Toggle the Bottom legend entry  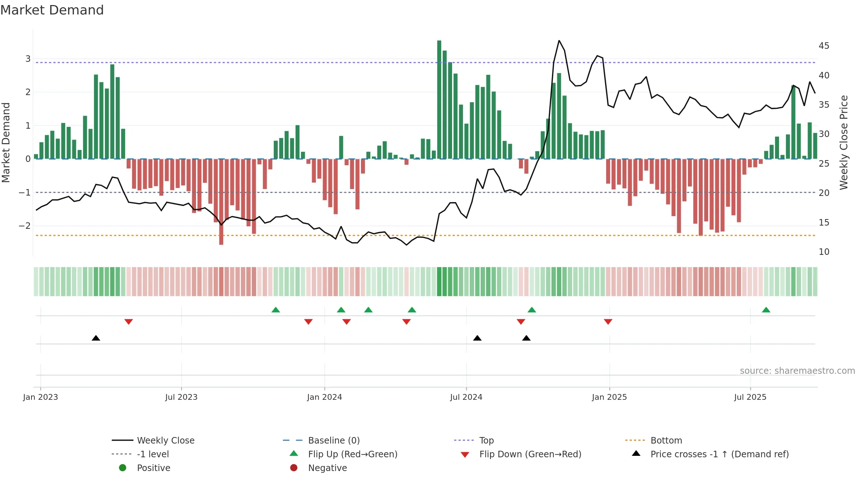(x=654, y=440)
